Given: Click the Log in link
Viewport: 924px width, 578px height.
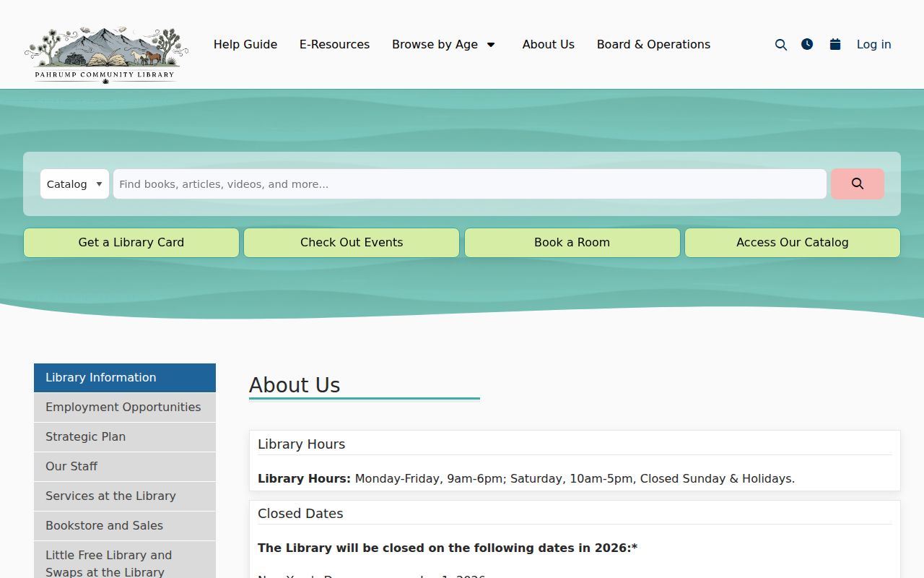Looking at the screenshot, I should (x=874, y=45).
